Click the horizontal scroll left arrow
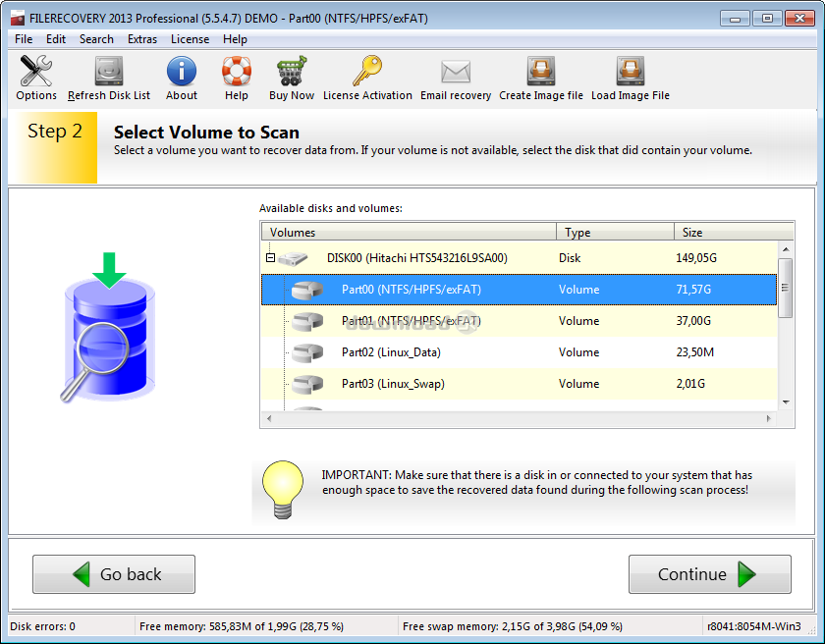Screen dimensions: 825x644 coord(269,418)
